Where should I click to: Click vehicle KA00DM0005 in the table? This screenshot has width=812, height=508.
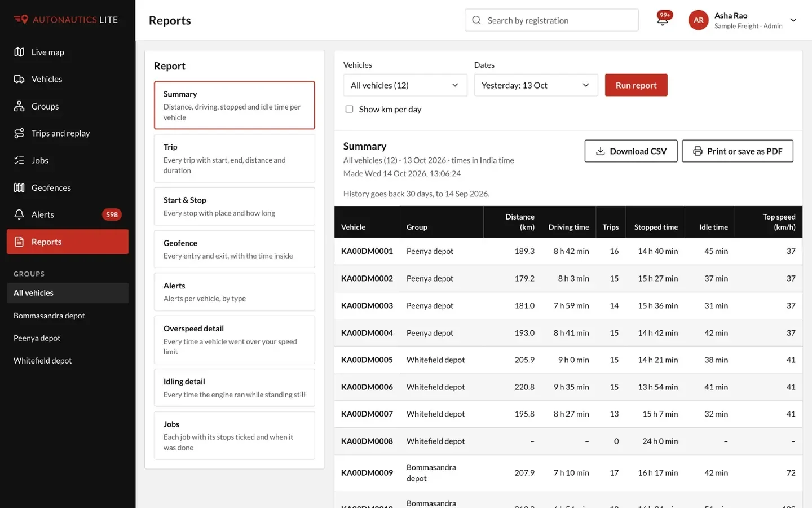coord(367,360)
